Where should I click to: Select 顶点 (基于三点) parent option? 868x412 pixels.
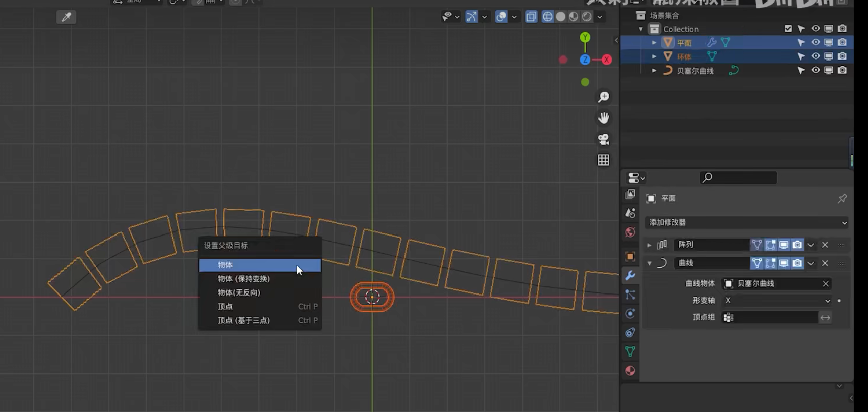[244, 320]
